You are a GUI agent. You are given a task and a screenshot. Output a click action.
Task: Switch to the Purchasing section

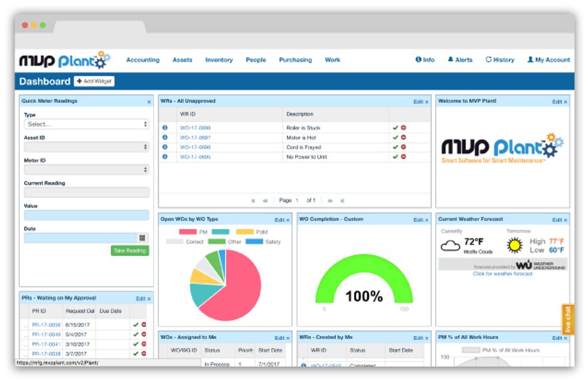pyautogui.click(x=295, y=60)
